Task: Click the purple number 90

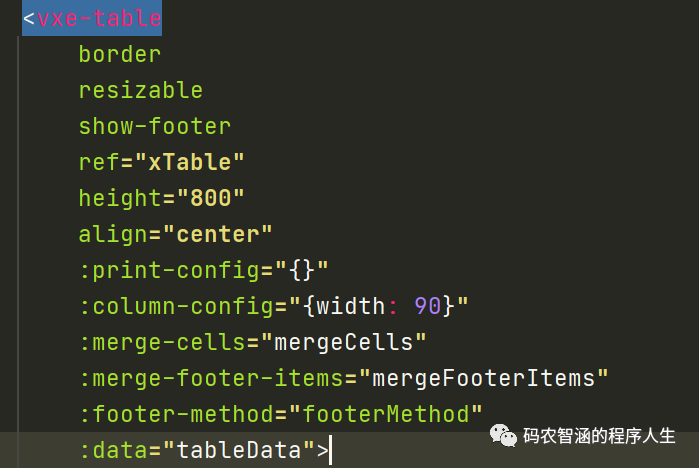Action: (x=427, y=306)
